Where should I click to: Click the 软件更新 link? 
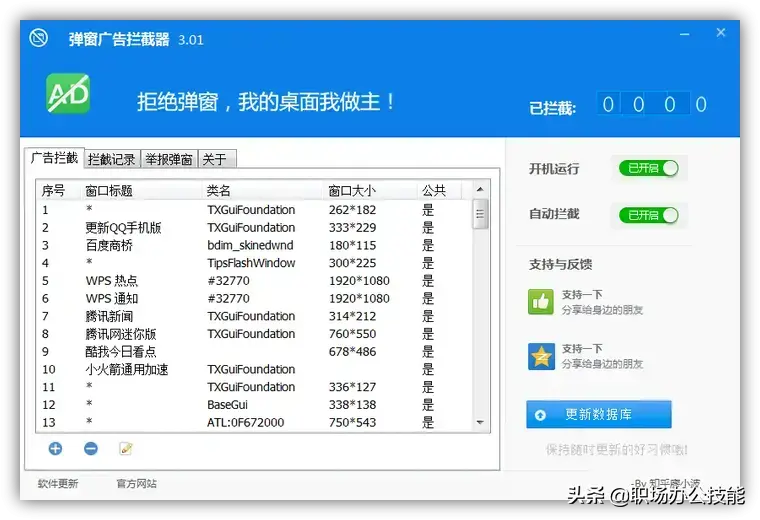tap(58, 484)
